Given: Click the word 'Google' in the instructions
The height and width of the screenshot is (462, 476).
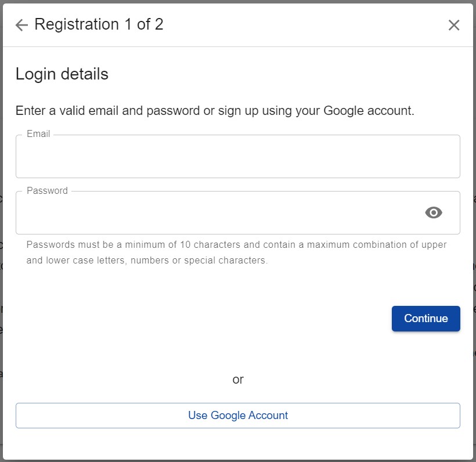Looking at the screenshot, I should 344,111.
